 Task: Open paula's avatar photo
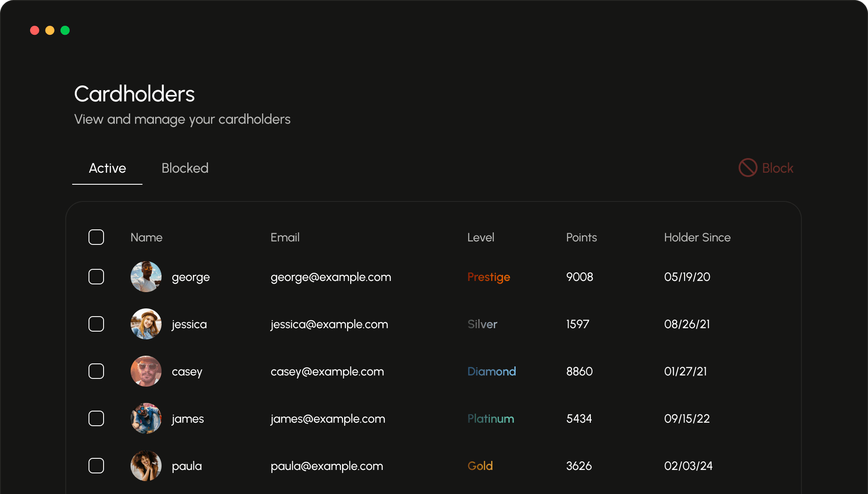tap(146, 466)
